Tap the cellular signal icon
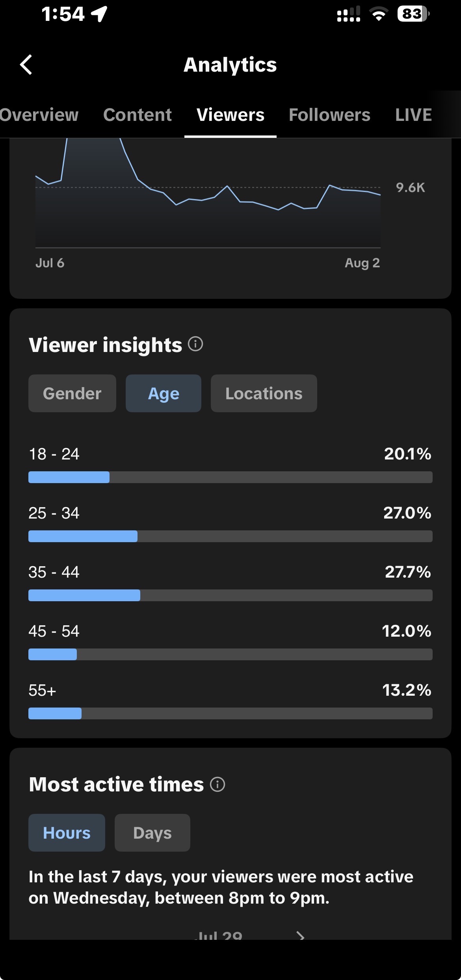This screenshot has width=461, height=980. 349,14
